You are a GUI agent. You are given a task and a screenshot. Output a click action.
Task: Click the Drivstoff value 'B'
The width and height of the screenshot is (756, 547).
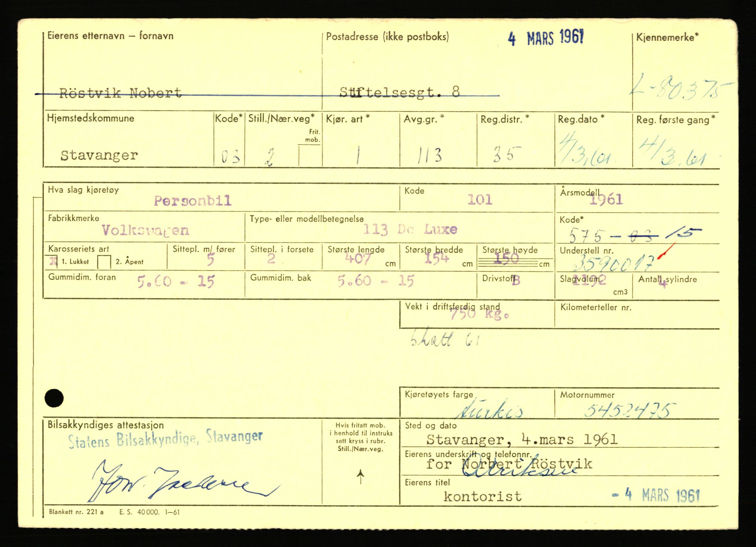tap(516, 281)
